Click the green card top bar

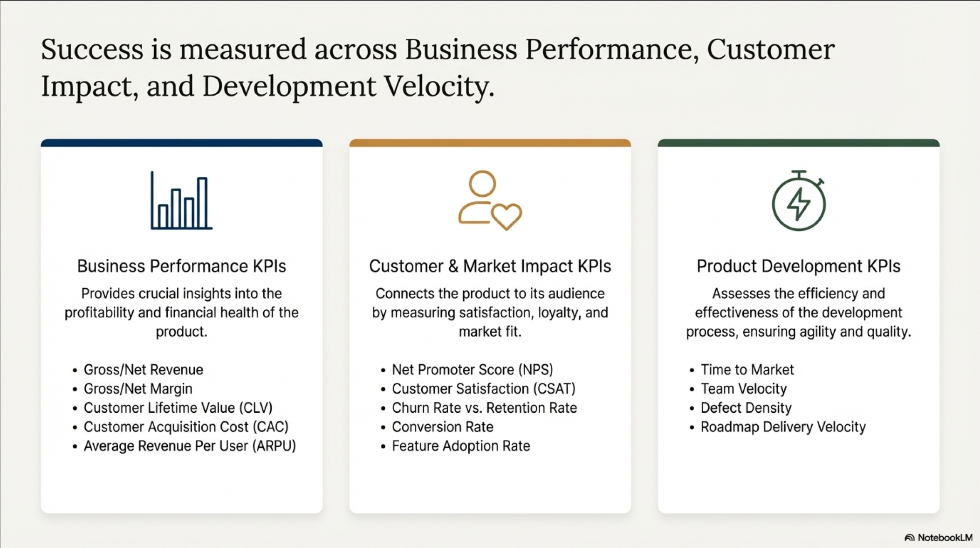(798, 143)
